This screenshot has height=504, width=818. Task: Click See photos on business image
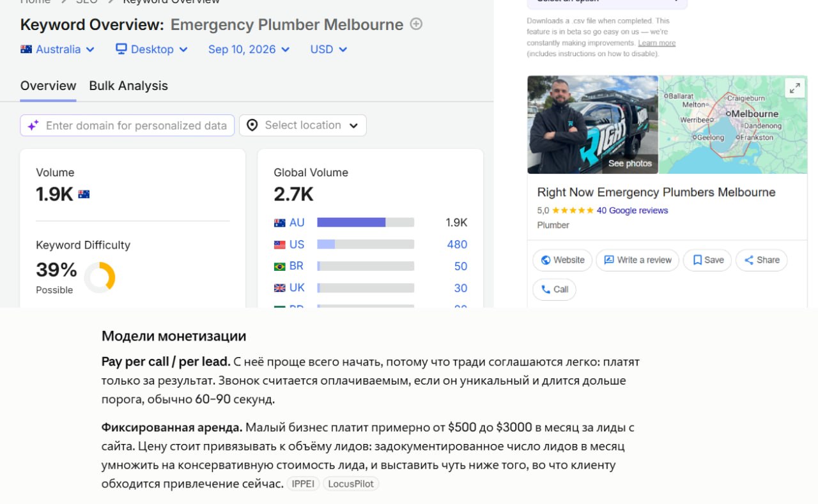(629, 163)
